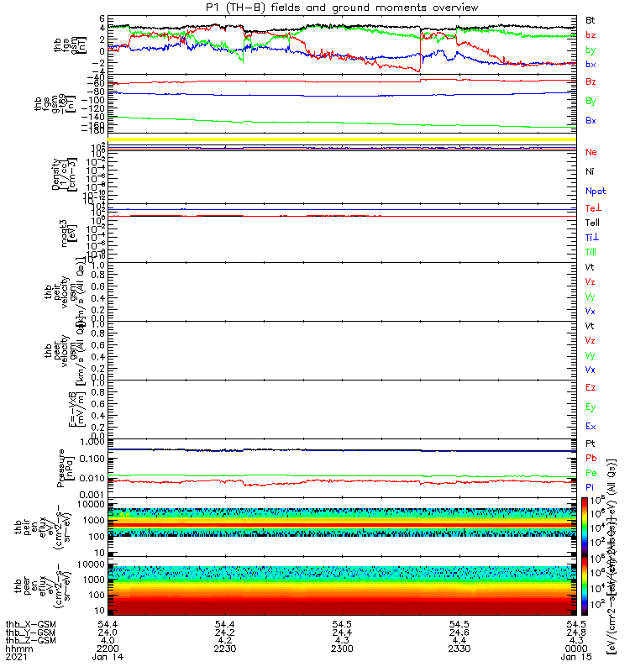Click the plot title "P1 (TH-B) fields and ground moments overview"

click(x=342, y=8)
